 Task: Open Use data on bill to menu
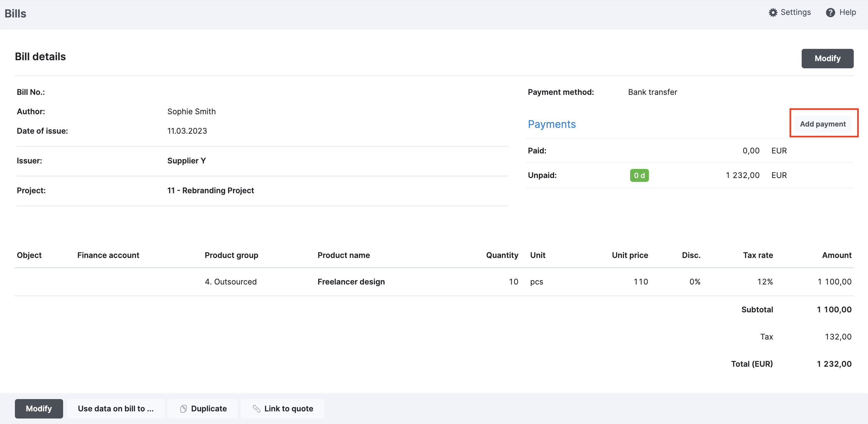tap(116, 408)
